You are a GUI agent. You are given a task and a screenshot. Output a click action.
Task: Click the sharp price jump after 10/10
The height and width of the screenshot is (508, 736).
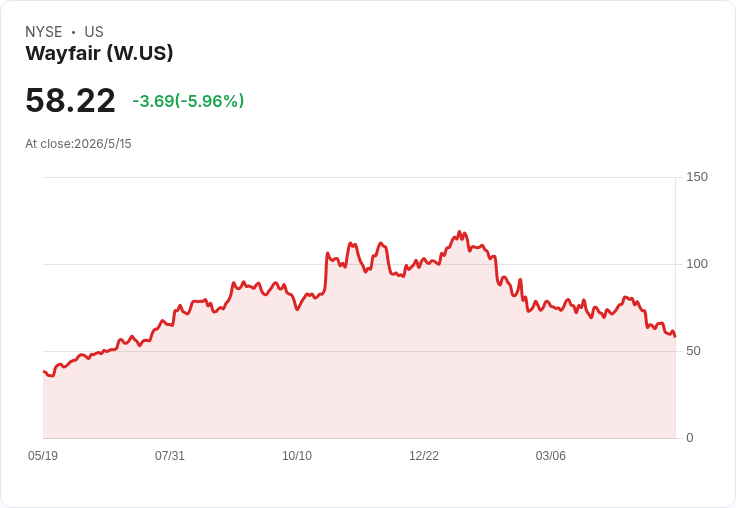(x=326, y=272)
